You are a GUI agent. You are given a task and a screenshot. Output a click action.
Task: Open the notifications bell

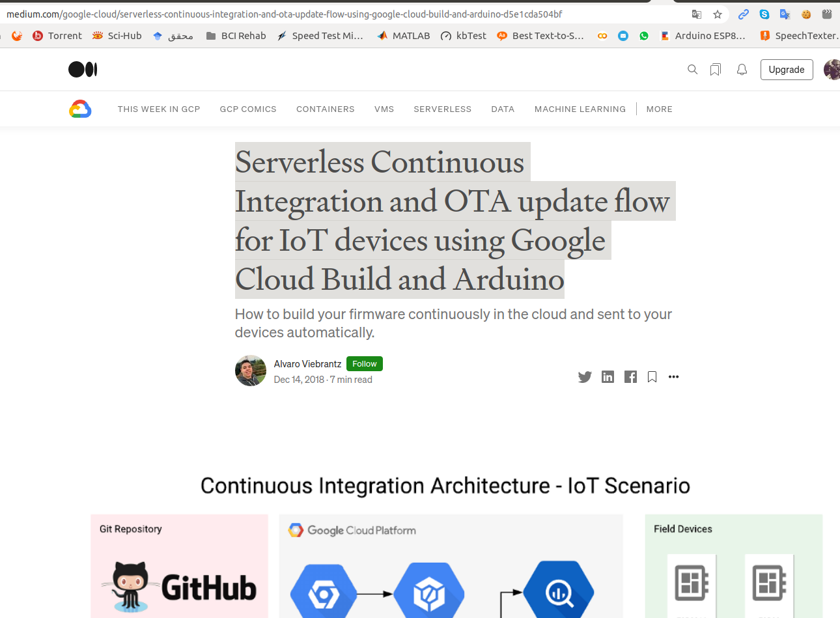coord(742,70)
